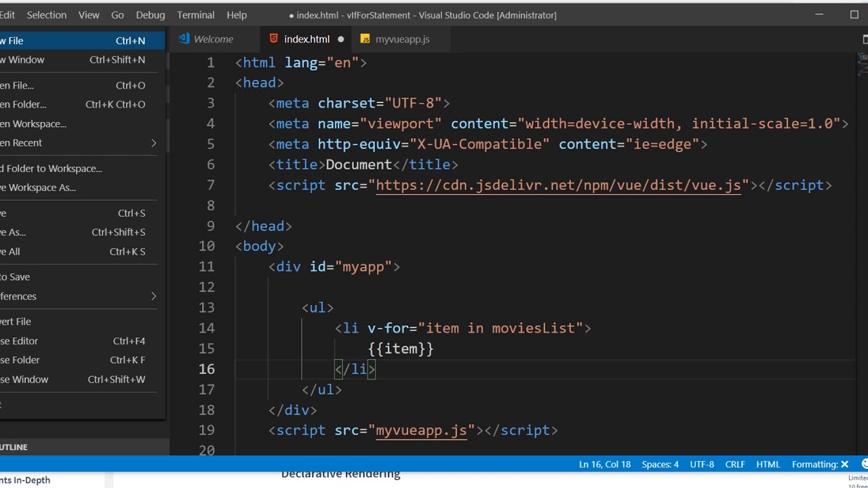Switch to the index.html tab
The height and width of the screenshot is (488, 868).
[x=307, y=39]
